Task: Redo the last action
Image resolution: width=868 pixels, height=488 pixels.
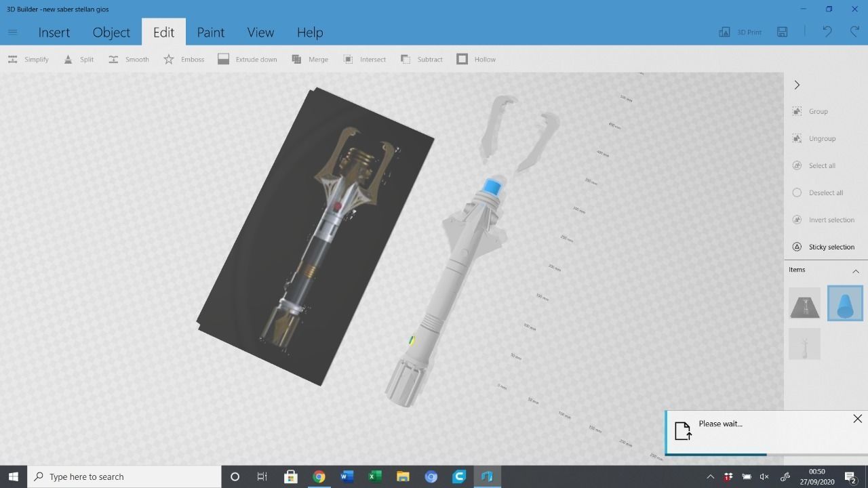Action: [x=854, y=32]
